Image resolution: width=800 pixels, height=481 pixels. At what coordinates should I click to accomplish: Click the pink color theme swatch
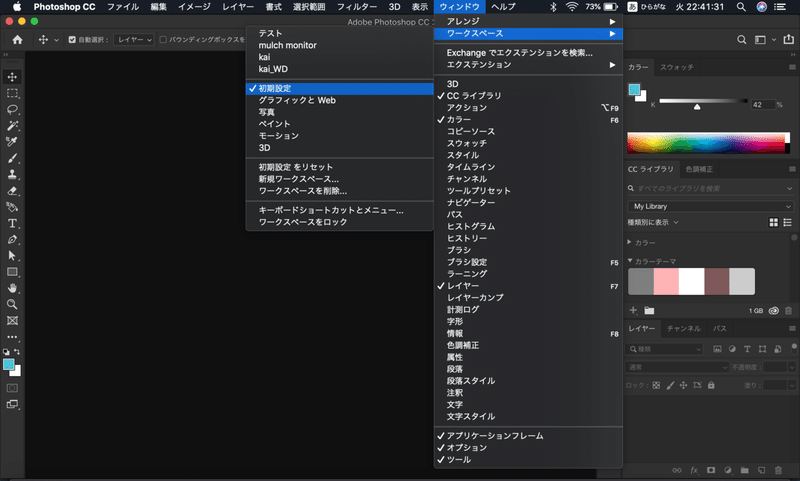coord(666,282)
